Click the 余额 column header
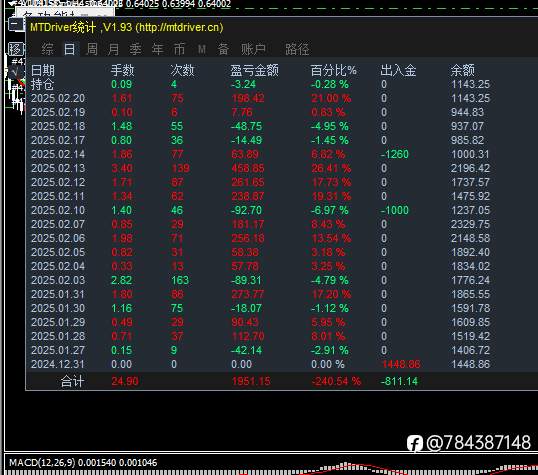 coord(463,70)
